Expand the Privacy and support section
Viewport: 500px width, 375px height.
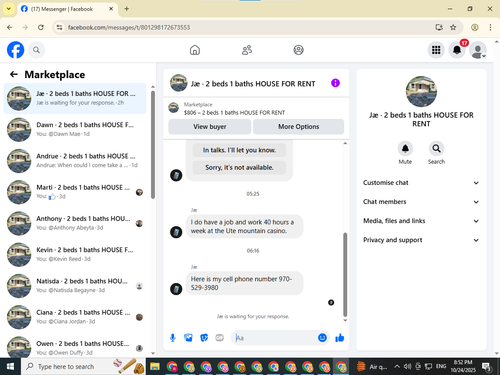point(421,240)
